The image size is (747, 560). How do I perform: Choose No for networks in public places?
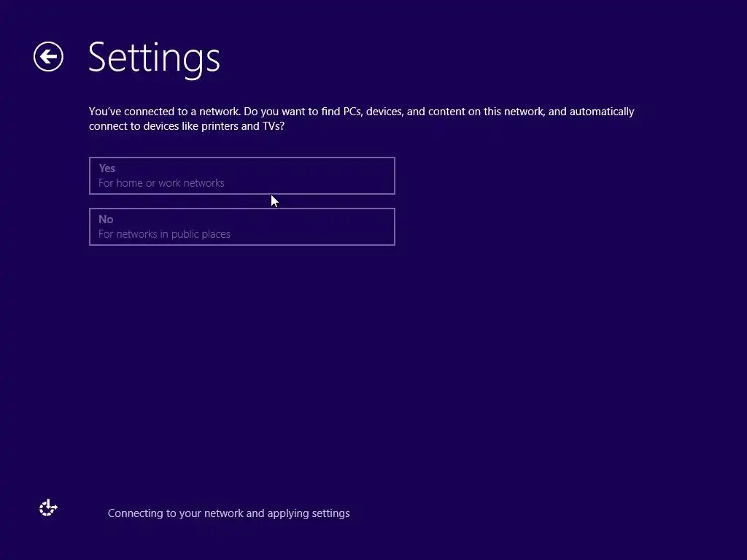[x=242, y=227]
